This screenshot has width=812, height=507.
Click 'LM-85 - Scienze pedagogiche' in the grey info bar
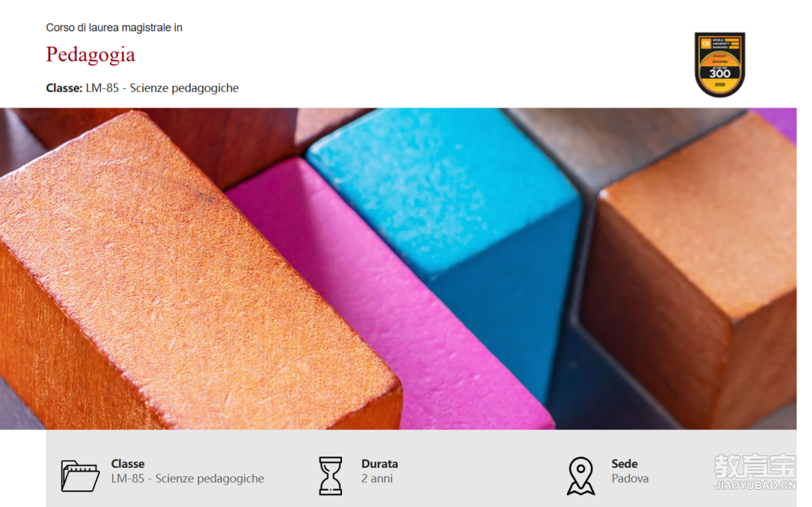click(187, 478)
